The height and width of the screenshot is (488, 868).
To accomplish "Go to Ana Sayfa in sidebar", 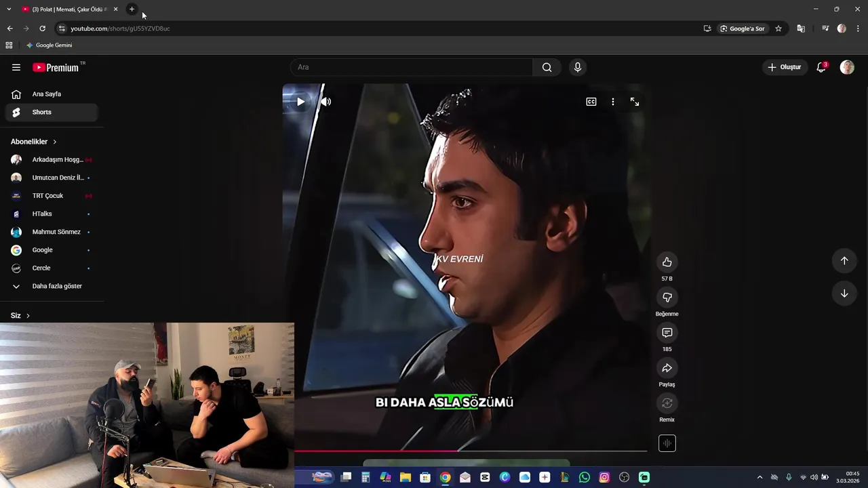I will [52, 94].
